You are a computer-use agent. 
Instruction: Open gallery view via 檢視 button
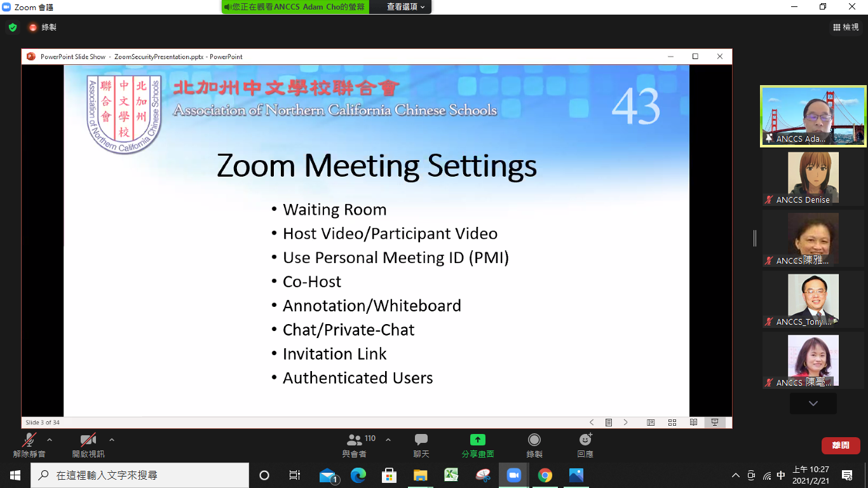pos(848,26)
